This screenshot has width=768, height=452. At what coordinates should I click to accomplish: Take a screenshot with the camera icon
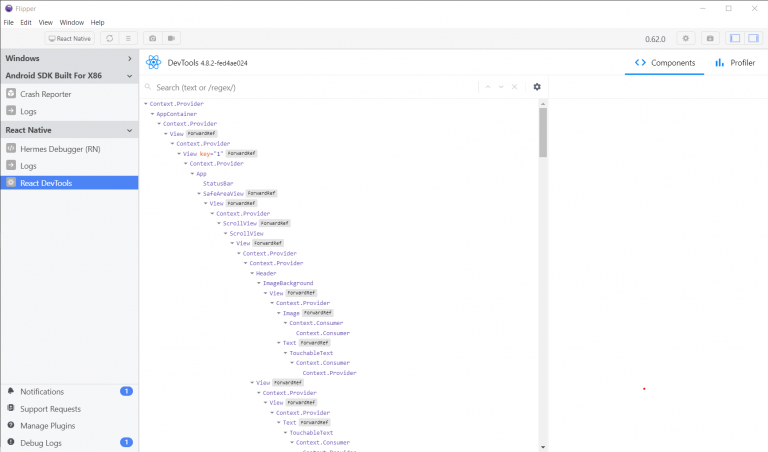point(153,38)
